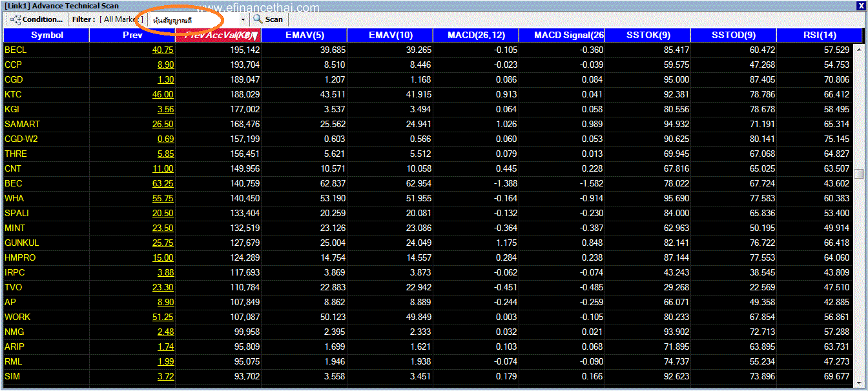868x391 pixels.
Task: Select the AP symbol
Action: [10, 302]
